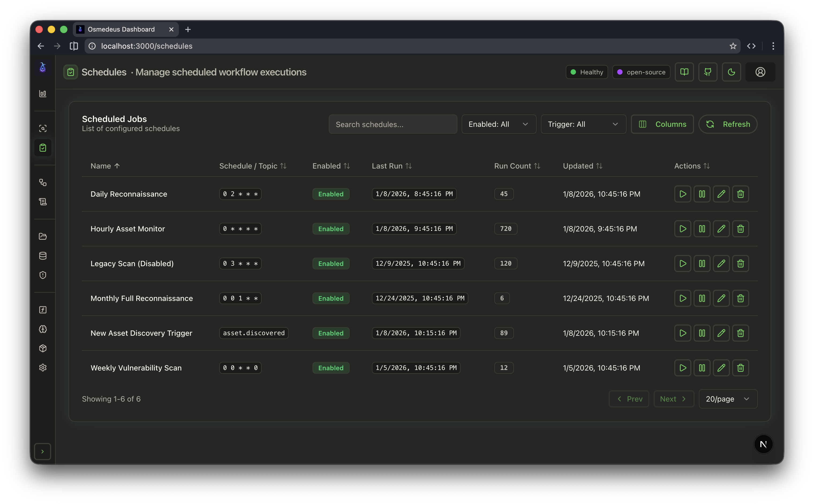Open the GitHub repository icon
This screenshot has width=814, height=504.
point(708,72)
